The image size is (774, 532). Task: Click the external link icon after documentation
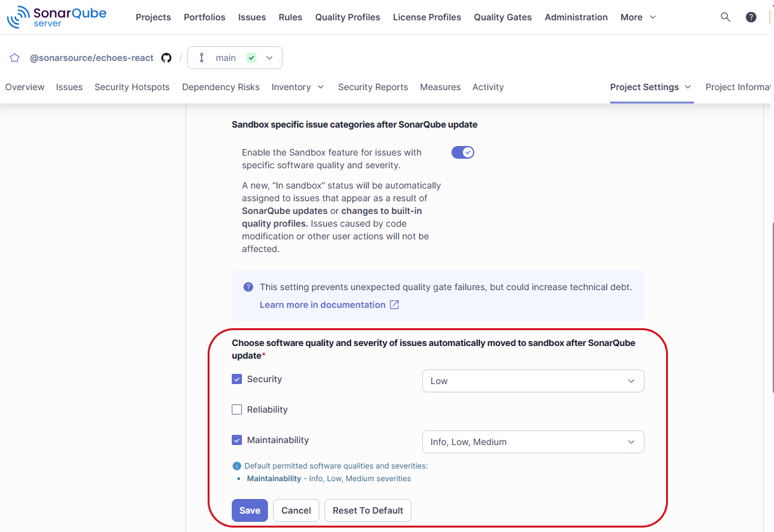(394, 305)
